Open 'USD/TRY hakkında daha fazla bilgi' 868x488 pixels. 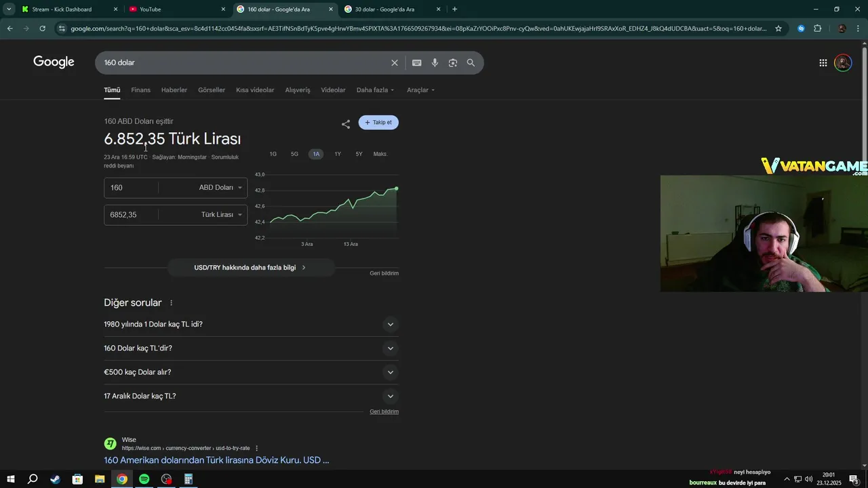(251, 268)
